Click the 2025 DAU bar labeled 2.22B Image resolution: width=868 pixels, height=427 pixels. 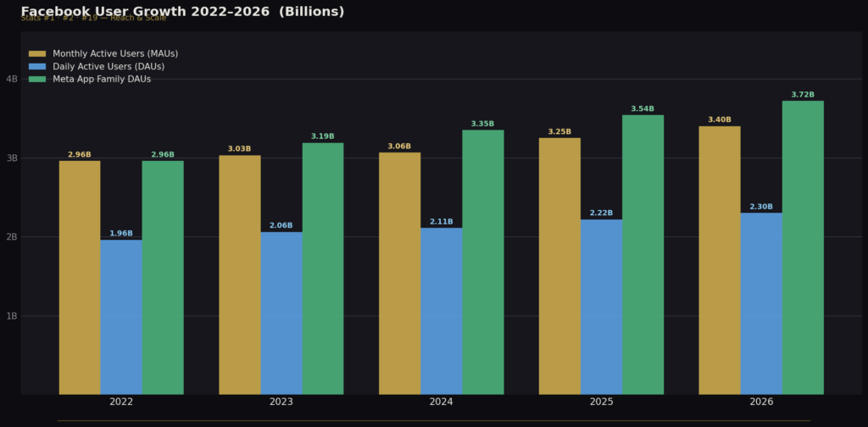(601, 307)
